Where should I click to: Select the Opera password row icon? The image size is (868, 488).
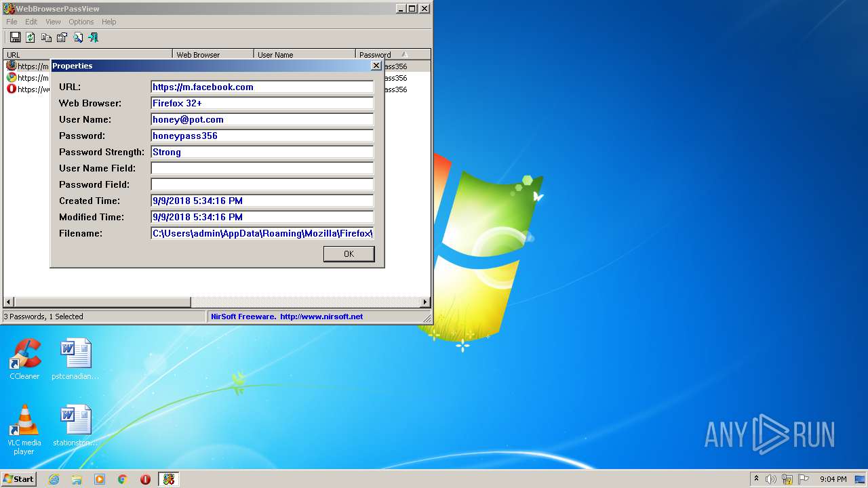[11, 89]
